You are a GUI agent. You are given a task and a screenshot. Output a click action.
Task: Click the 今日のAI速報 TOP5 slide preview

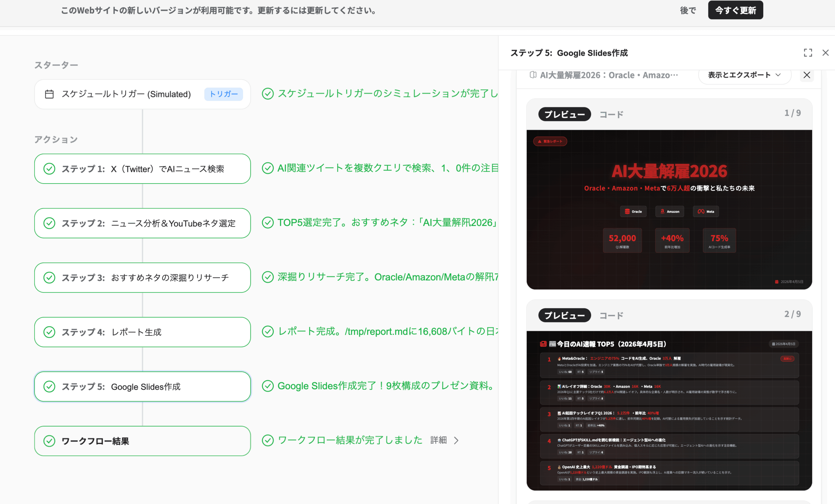(669, 410)
